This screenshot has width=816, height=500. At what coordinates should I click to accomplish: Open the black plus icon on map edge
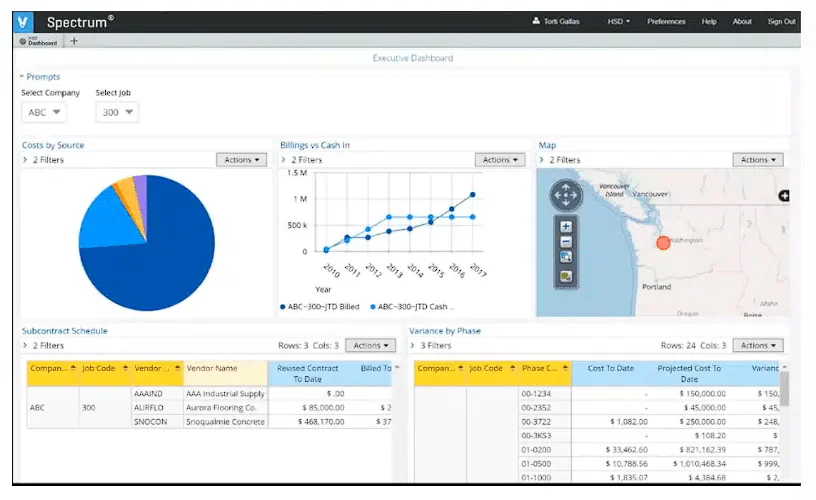click(784, 196)
